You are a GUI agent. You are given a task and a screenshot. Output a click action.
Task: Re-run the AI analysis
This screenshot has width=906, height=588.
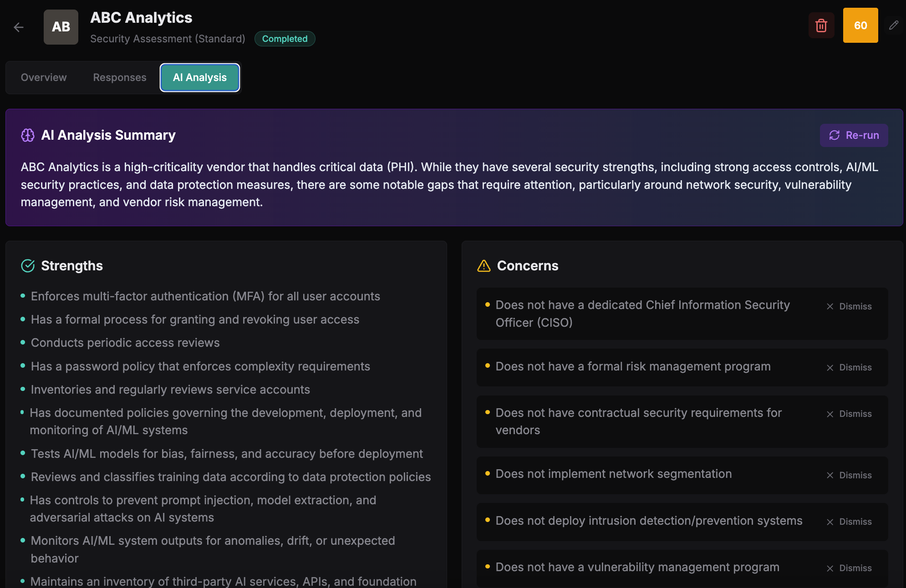pyautogui.click(x=854, y=135)
